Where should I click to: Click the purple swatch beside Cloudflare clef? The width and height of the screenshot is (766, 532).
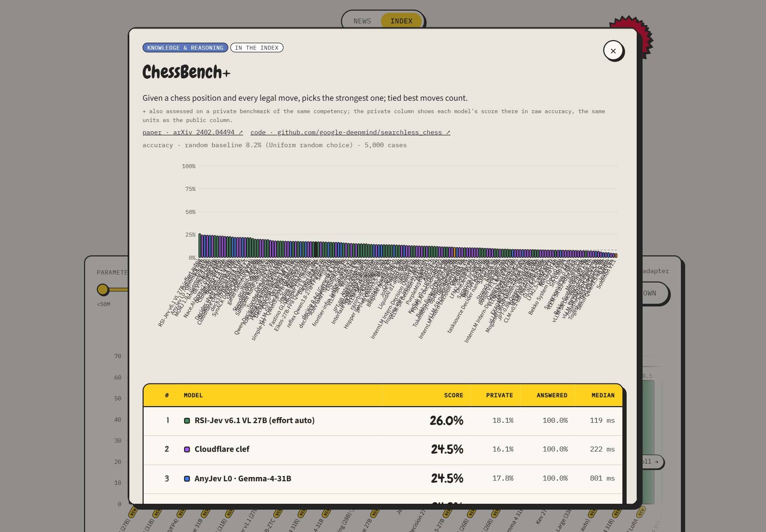[x=187, y=449]
